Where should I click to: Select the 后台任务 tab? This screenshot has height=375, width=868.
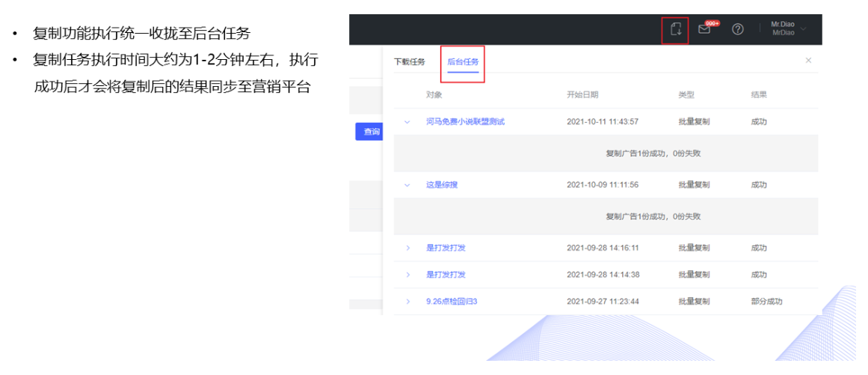(463, 62)
